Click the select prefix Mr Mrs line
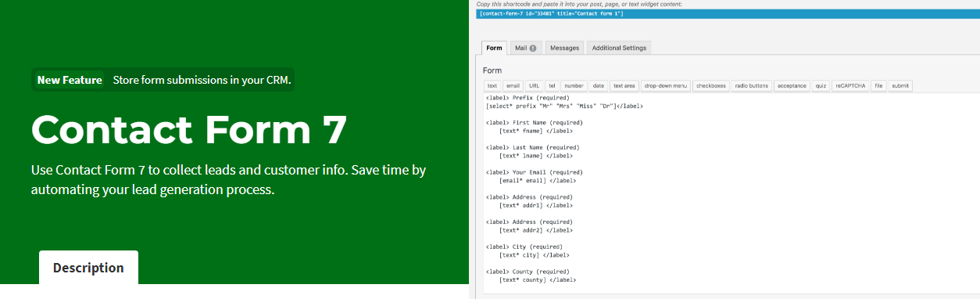 (x=564, y=106)
